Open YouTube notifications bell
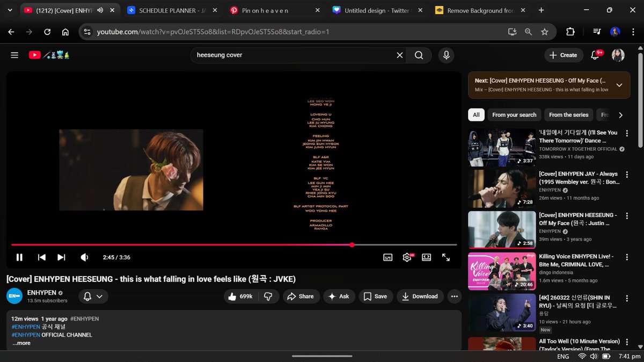644x362 pixels. (x=595, y=55)
